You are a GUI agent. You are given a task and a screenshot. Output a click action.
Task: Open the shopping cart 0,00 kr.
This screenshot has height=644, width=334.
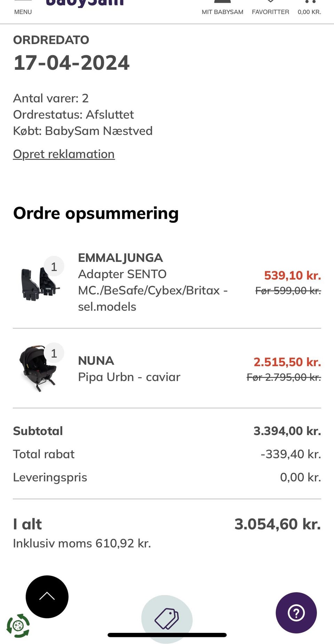pyautogui.click(x=309, y=7)
